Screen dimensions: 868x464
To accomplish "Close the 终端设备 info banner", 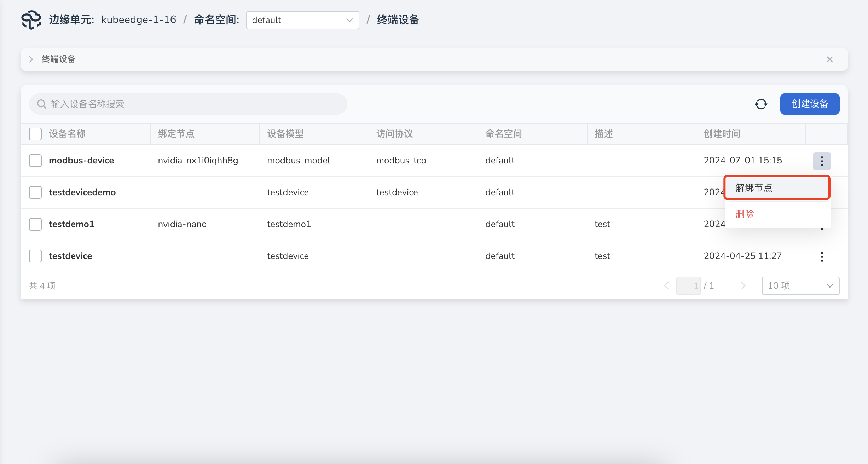I will (829, 59).
